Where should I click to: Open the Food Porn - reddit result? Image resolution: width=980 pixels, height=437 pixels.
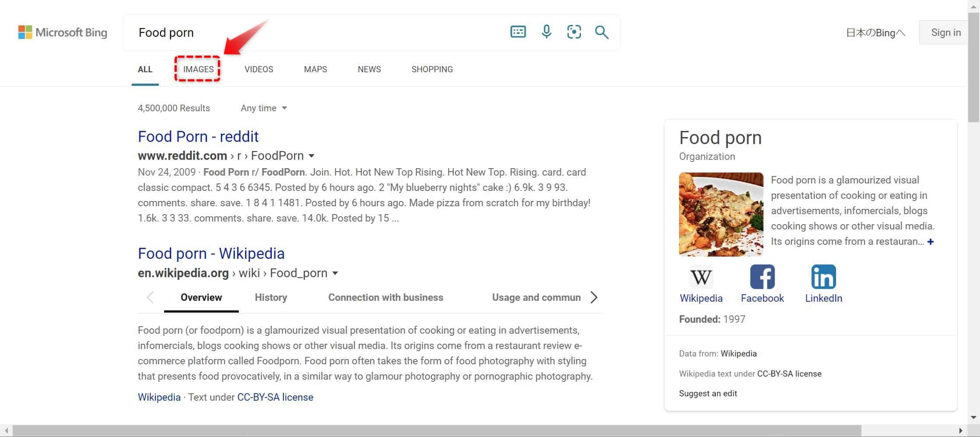[198, 137]
